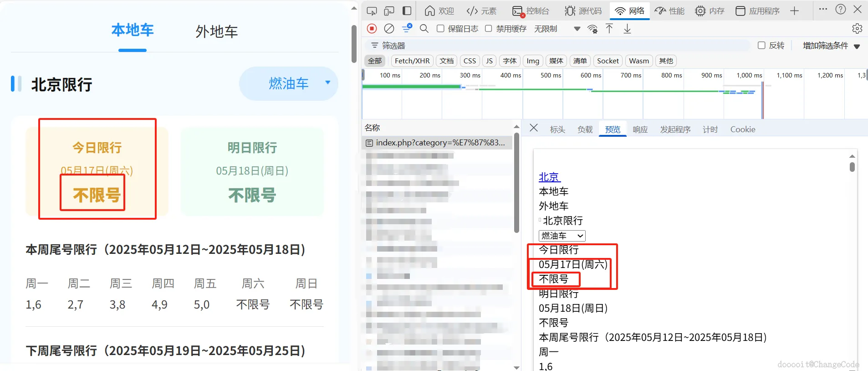Switch to the 源代码 (Sources) tab
The height and width of the screenshot is (371, 868).
tap(583, 11)
